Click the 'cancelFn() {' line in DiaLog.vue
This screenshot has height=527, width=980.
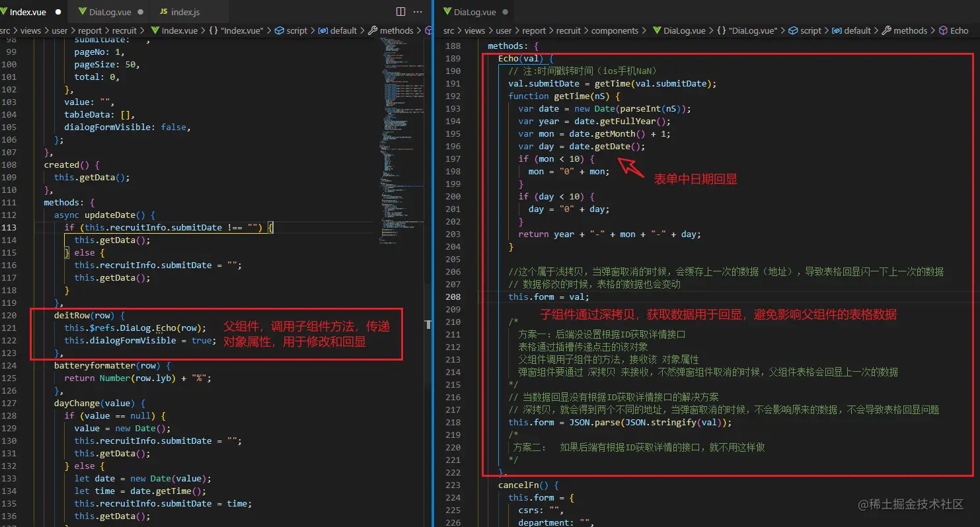(x=529, y=485)
